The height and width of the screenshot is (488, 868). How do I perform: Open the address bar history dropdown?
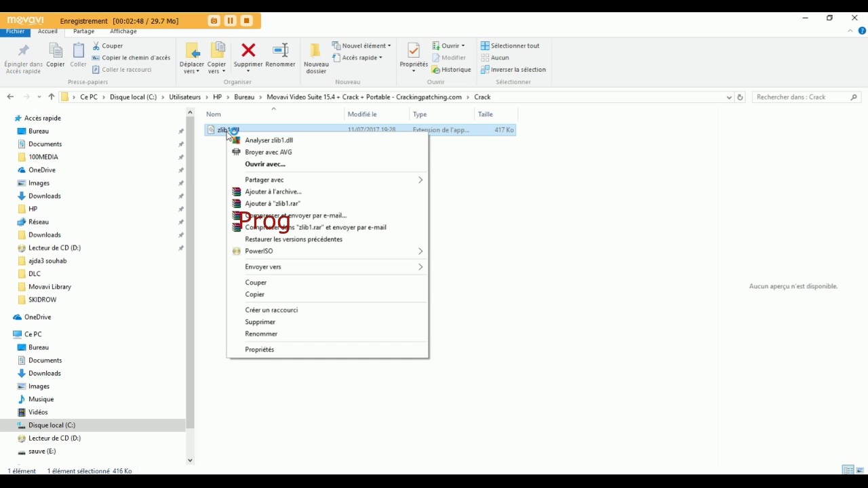729,97
